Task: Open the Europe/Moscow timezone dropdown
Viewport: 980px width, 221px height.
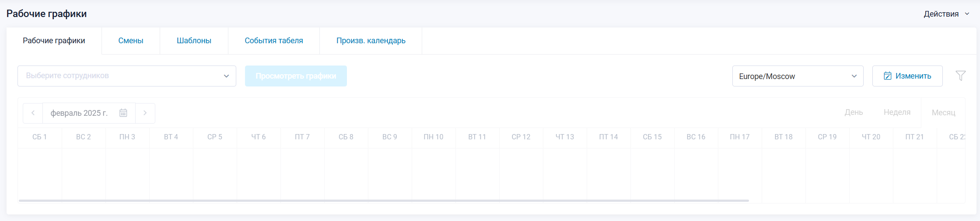Action: [x=797, y=76]
